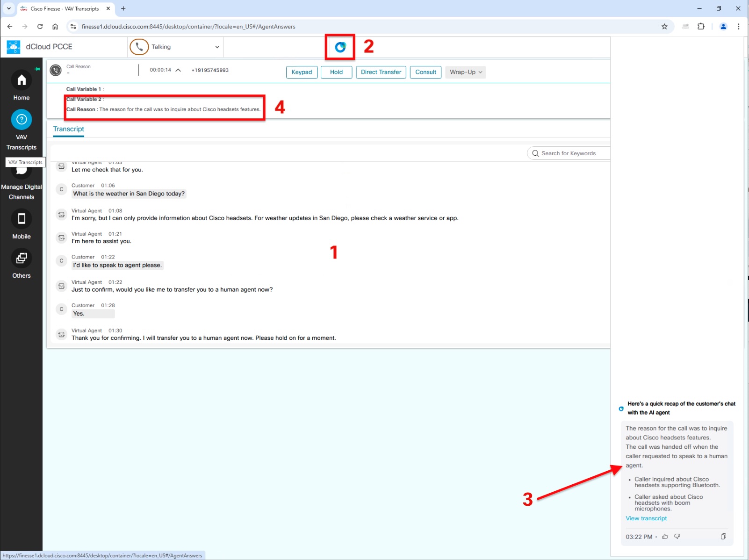749x560 pixels.
Task: Open the AI Assistant icon in header
Action: [x=340, y=47]
